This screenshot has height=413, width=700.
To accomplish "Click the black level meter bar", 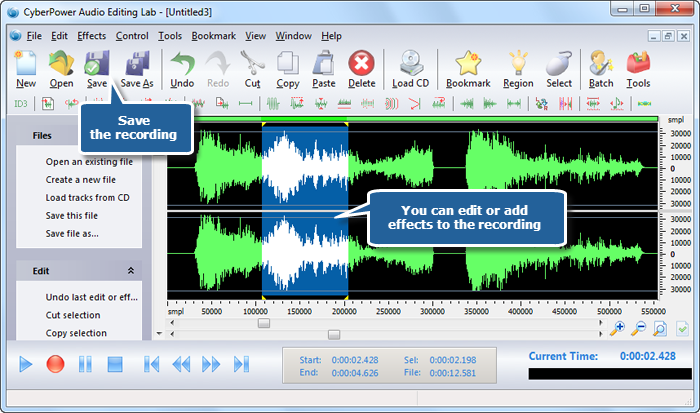I will coord(610,374).
